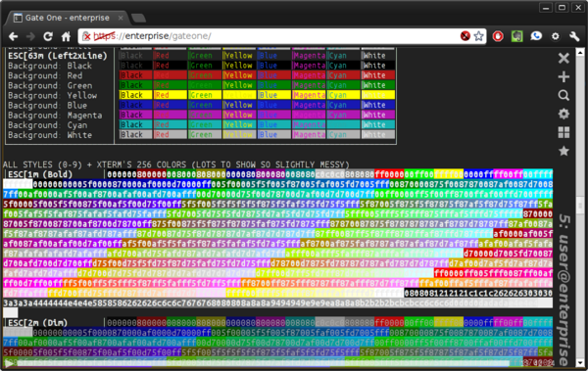Close the Gate One - enterprise tab
This screenshot has width=588, height=371.
point(121,18)
